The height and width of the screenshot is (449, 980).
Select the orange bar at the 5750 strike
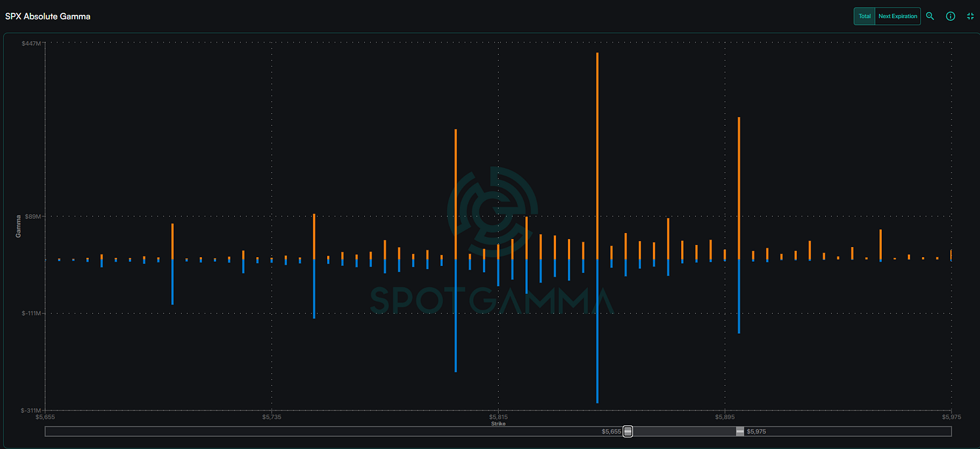314,236
